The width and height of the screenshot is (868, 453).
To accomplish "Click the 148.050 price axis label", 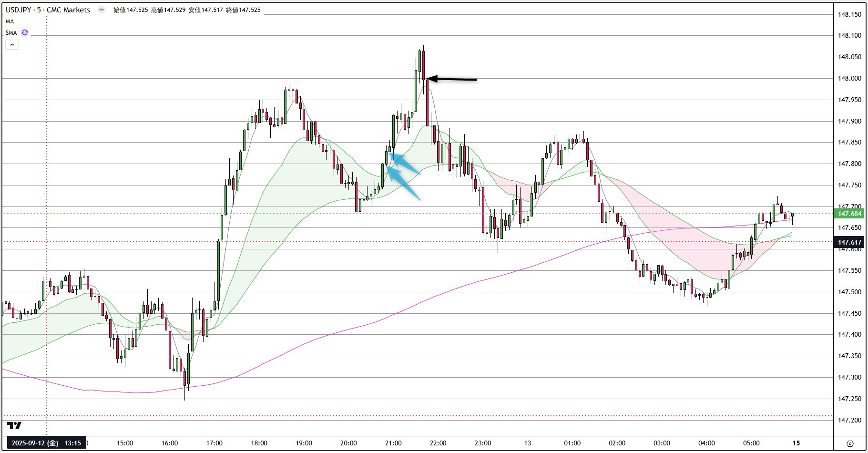I will tap(850, 57).
